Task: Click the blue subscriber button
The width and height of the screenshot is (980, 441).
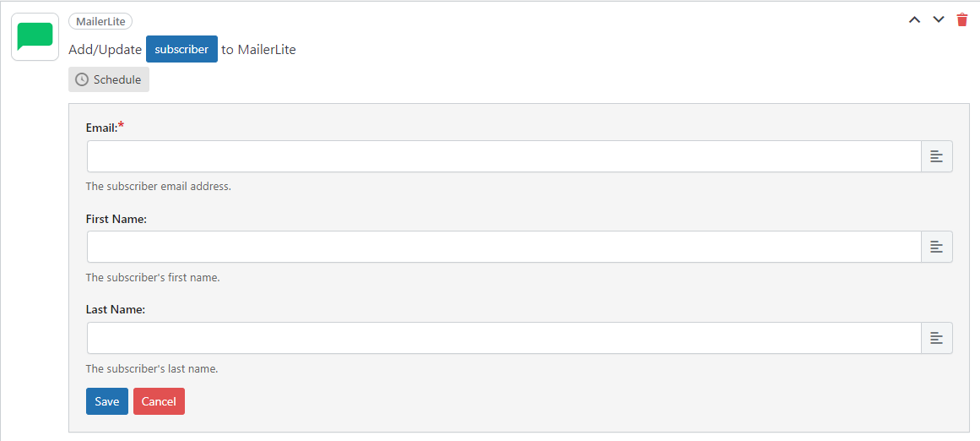Action: (x=181, y=49)
